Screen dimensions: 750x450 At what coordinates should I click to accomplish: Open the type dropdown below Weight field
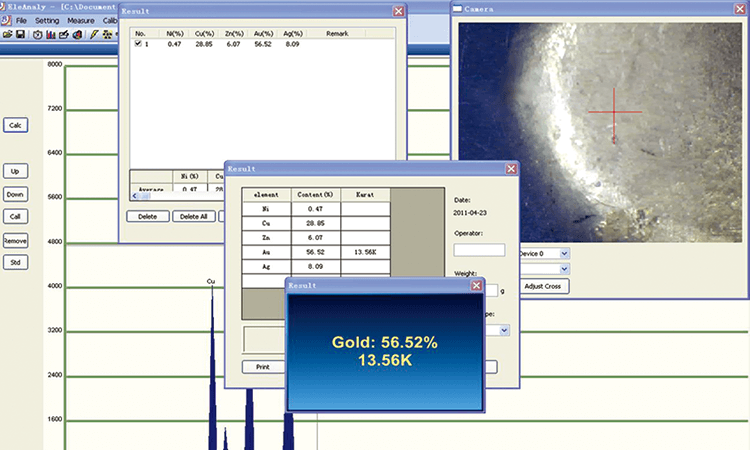tap(504, 330)
